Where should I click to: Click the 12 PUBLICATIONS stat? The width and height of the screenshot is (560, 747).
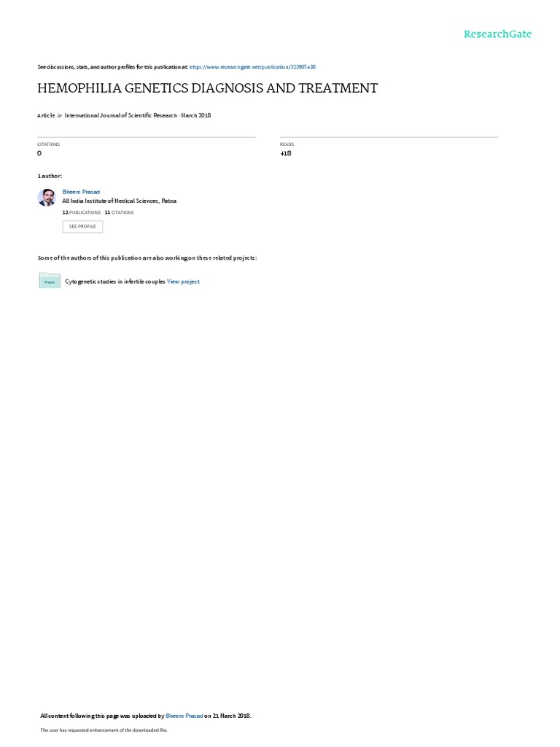pos(82,212)
